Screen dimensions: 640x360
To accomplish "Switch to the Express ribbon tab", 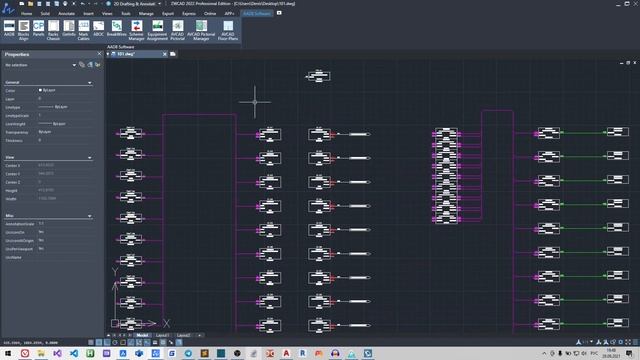I will click(x=189, y=13).
